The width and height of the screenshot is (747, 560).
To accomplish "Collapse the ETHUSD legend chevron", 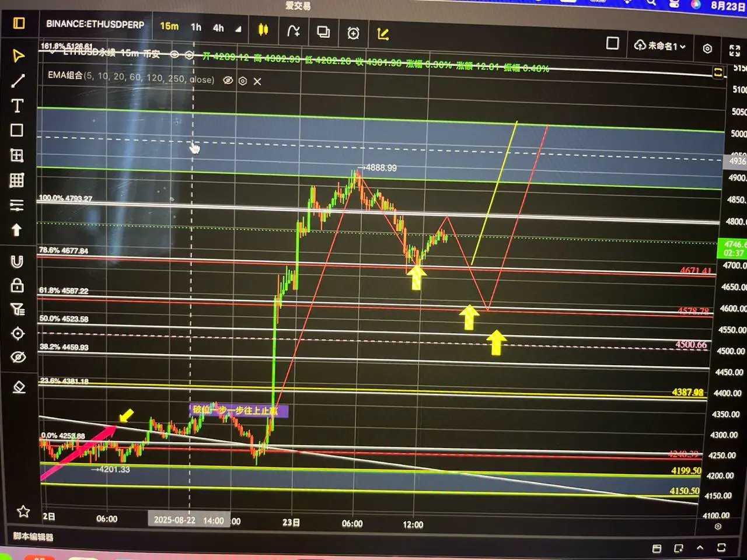I will (53, 52).
